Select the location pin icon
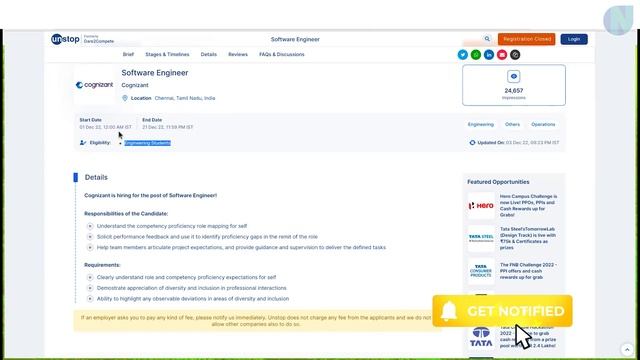Screen dimensions: 640x360 pos(125,98)
